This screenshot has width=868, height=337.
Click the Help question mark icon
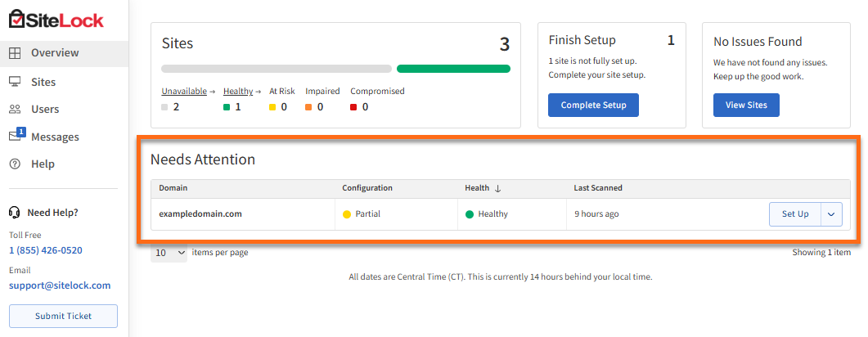(x=15, y=164)
